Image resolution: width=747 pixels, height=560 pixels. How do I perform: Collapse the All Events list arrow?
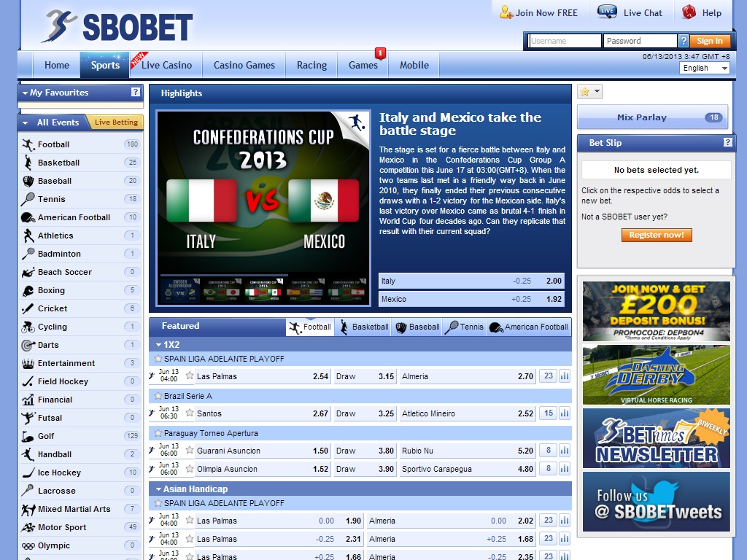click(x=26, y=122)
